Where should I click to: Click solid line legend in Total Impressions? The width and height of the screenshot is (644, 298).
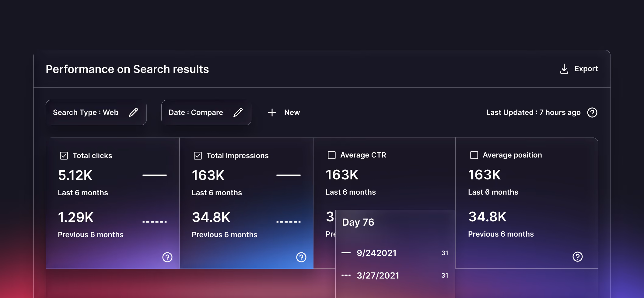point(289,175)
